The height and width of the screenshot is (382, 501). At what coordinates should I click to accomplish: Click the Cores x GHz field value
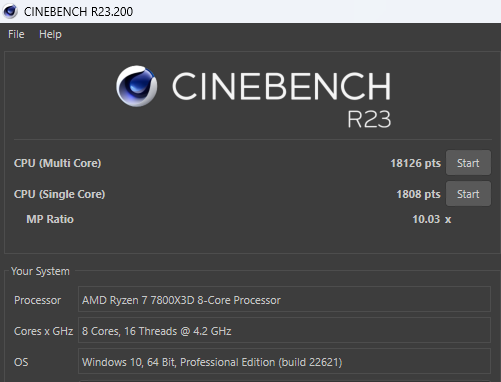point(284,331)
